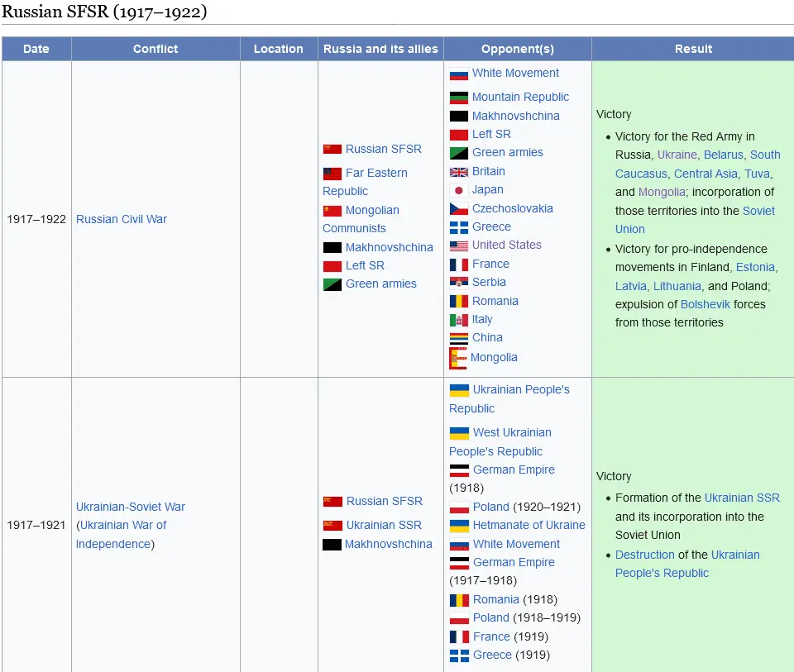Click the Italy flag icon

pyautogui.click(x=458, y=320)
